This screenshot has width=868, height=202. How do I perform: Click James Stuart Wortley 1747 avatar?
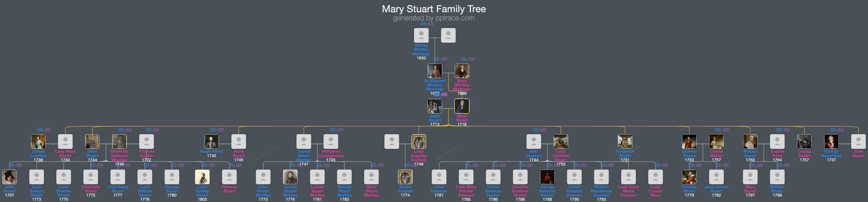(x=304, y=142)
